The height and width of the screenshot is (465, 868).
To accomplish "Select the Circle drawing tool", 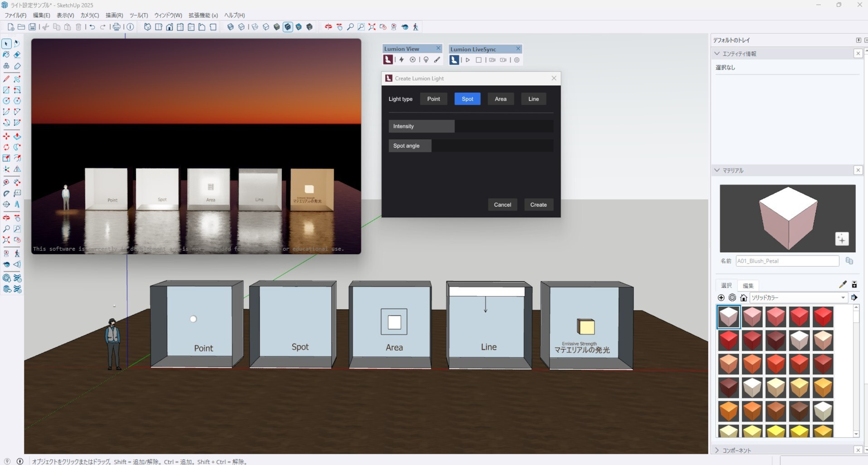I will coord(6,101).
